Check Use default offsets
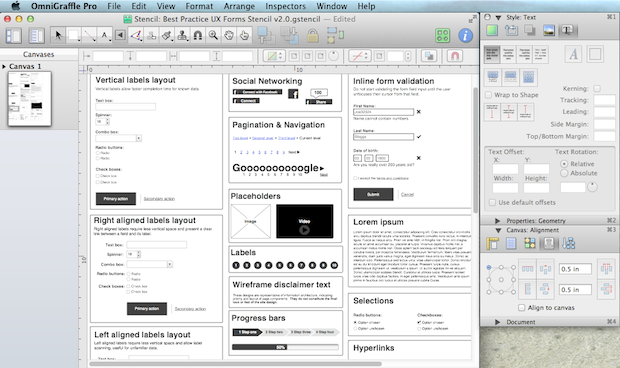 pyautogui.click(x=492, y=202)
